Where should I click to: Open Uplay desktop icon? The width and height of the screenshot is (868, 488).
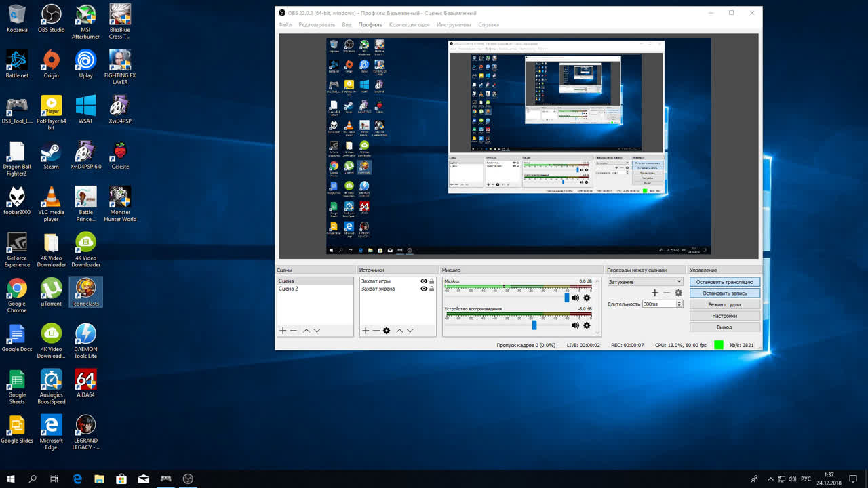pyautogui.click(x=85, y=64)
